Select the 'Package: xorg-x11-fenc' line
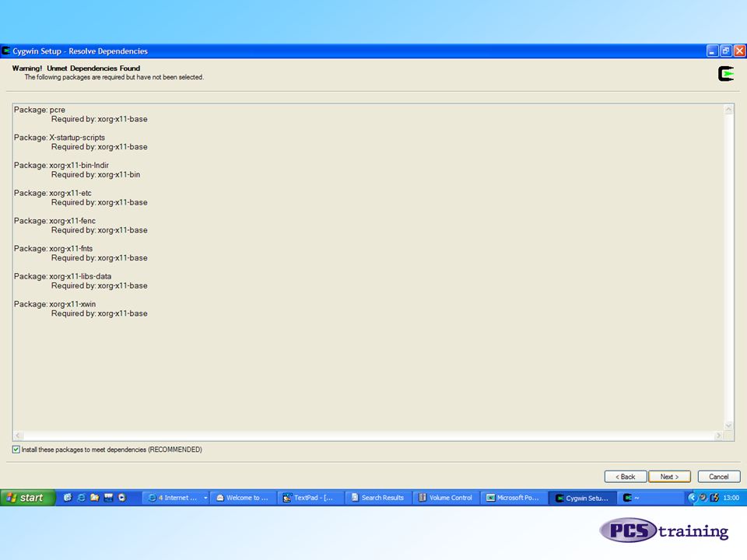747x560 pixels. tap(54, 221)
